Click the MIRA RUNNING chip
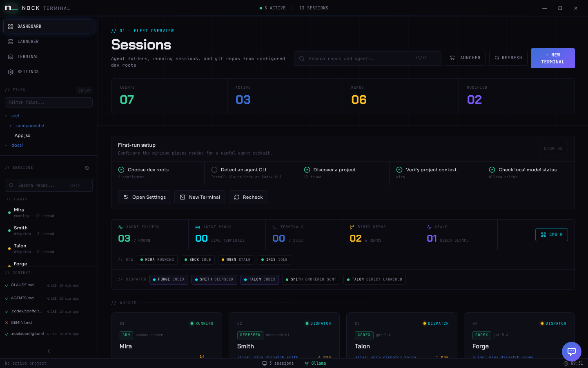 pos(157,260)
